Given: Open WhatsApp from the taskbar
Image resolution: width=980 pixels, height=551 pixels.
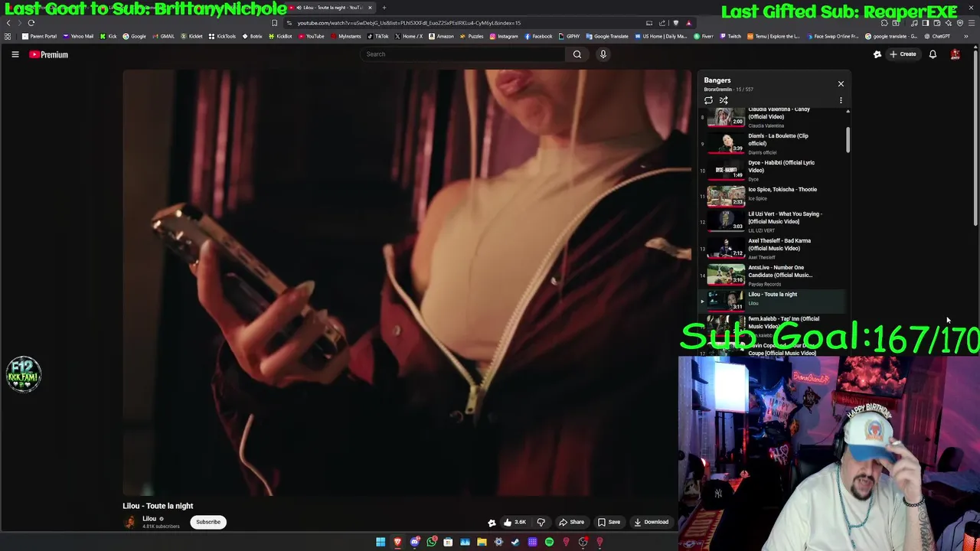Looking at the screenshot, I should (x=432, y=543).
